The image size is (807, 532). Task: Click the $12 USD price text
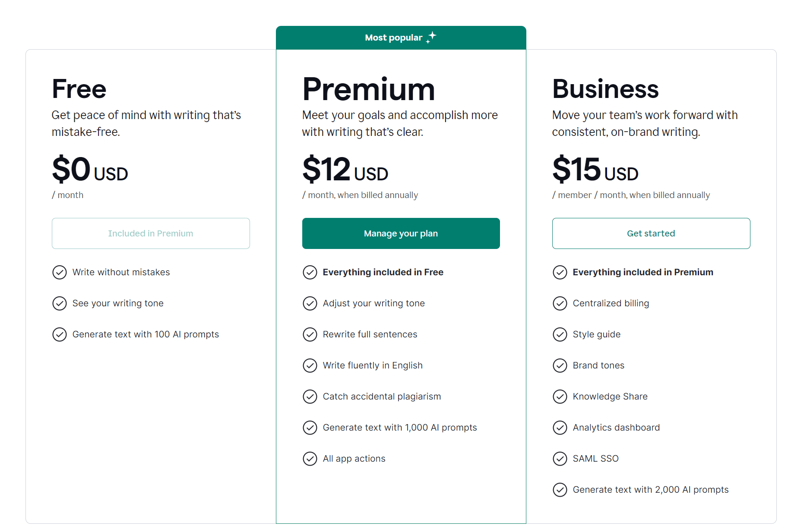pyautogui.click(x=345, y=170)
